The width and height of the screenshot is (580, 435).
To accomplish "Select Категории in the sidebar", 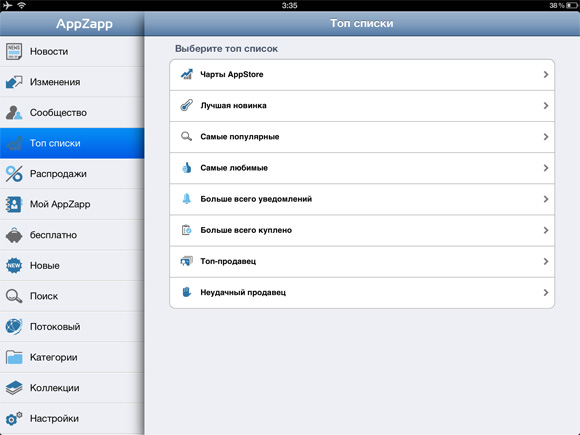I will [x=72, y=357].
